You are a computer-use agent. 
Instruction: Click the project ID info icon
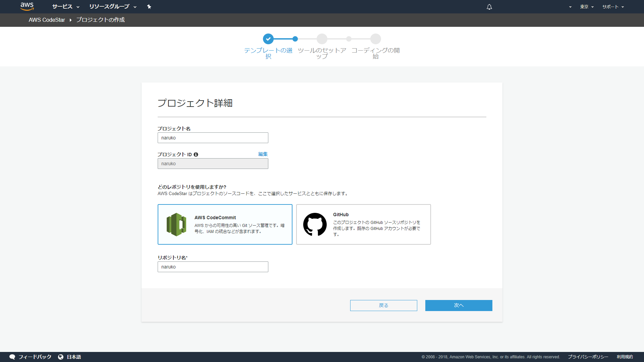click(196, 155)
